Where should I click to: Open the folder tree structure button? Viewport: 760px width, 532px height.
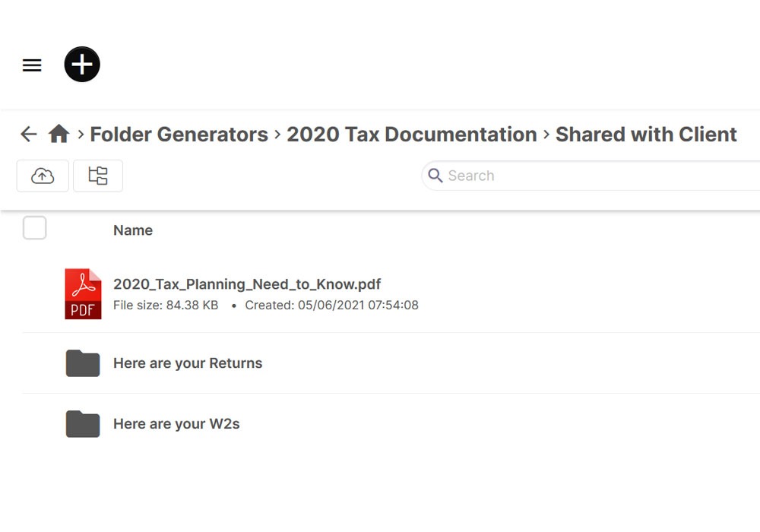click(x=98, y=176)
